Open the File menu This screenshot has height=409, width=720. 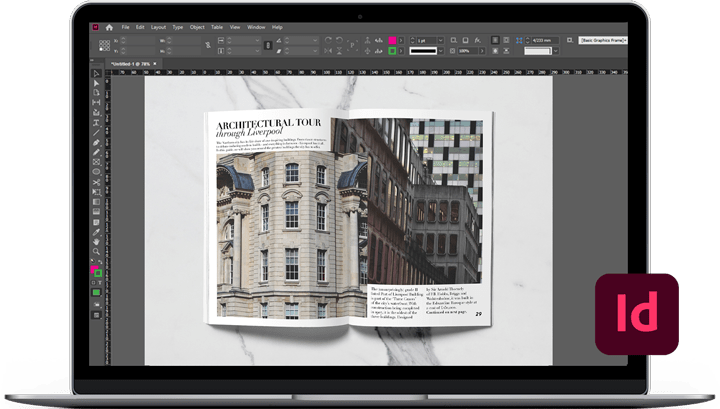(125, 27)
